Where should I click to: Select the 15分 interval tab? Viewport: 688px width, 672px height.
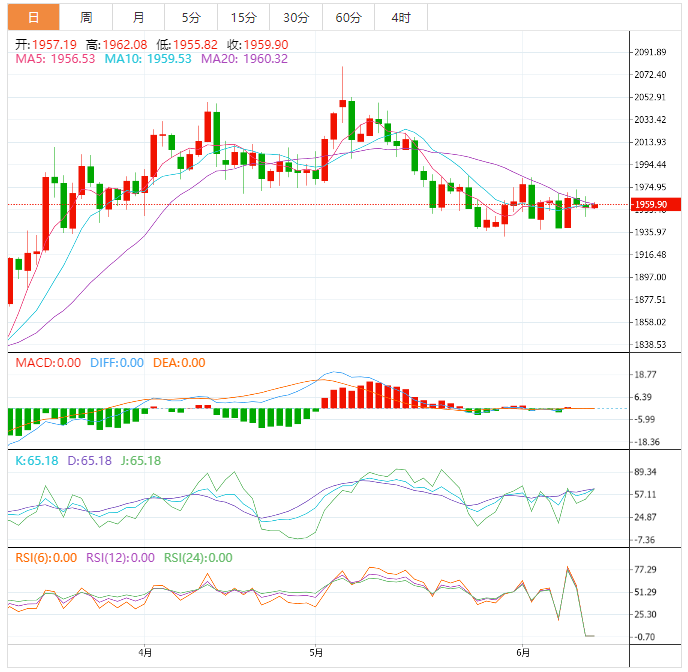[243, 17]
